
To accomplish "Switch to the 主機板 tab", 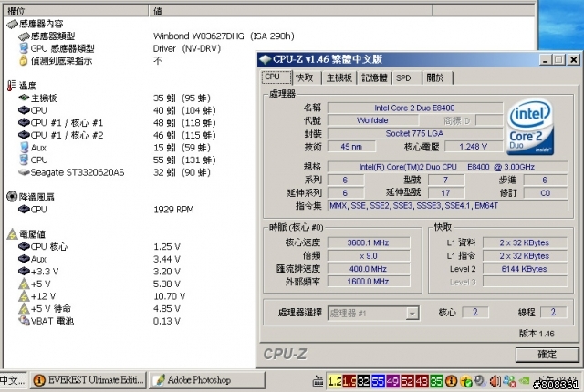I will 339,77.
